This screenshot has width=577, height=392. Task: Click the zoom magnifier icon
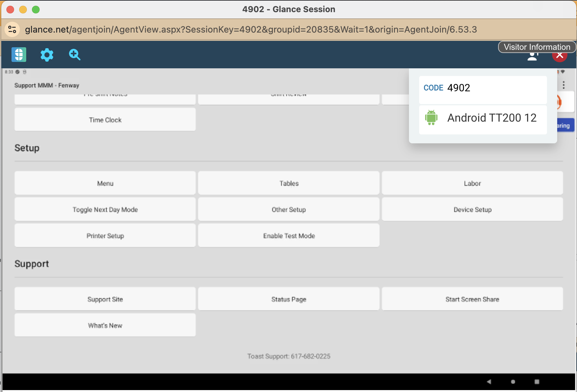(74, 55)
